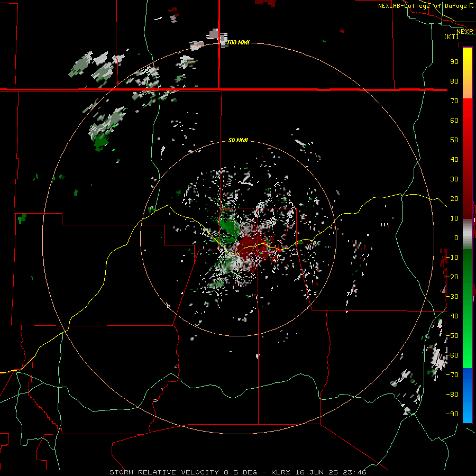Click the 30 value on velocity scale
Image resolution: width=476 pixels, height=476 pixels.
point(454,179)
